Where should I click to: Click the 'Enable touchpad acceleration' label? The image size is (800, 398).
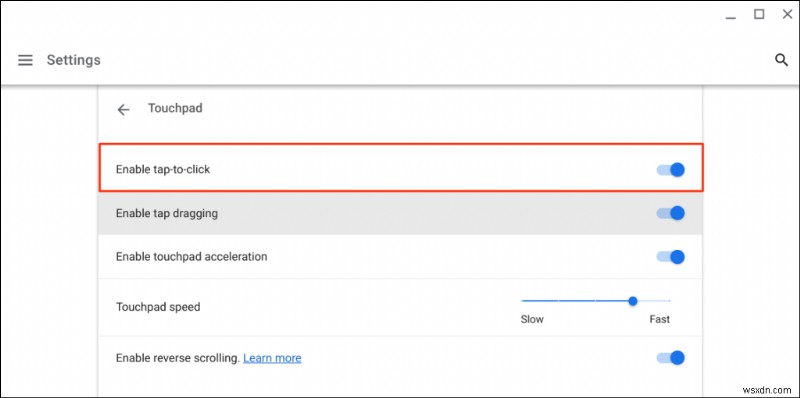click(191, 256)
